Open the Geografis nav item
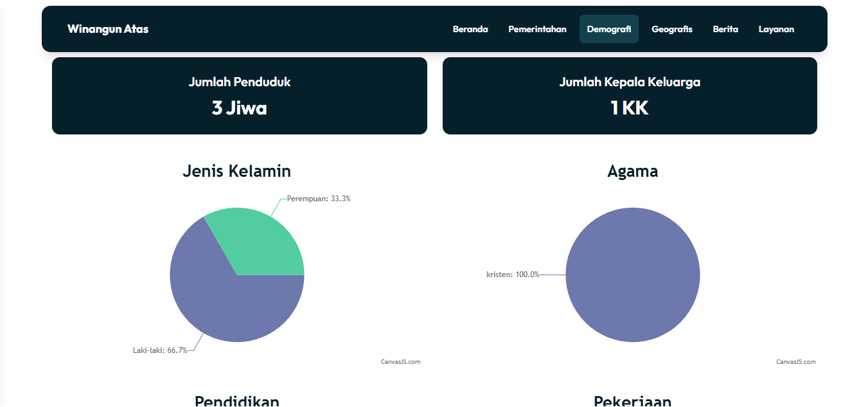The image size is (868, 407). pyautogui.click(x=672, y=29)
